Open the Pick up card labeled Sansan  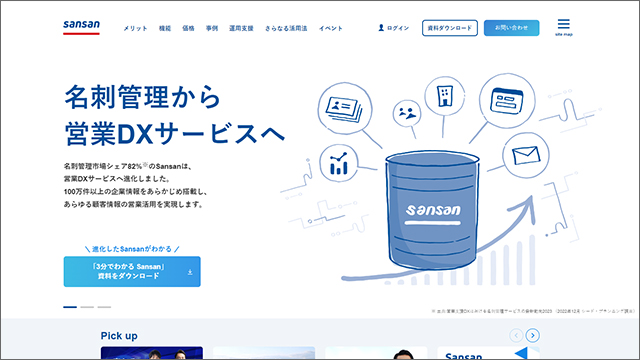point(488,353)
